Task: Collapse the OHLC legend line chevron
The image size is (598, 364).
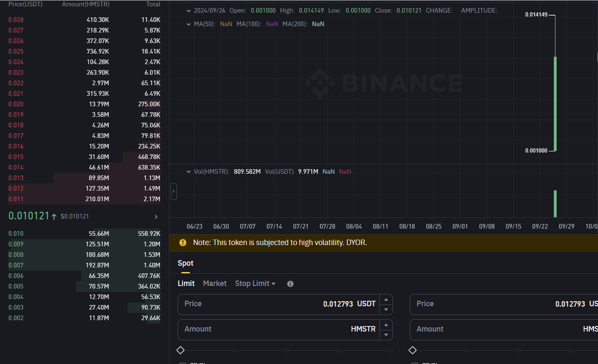Action: [x=189, y=11]
